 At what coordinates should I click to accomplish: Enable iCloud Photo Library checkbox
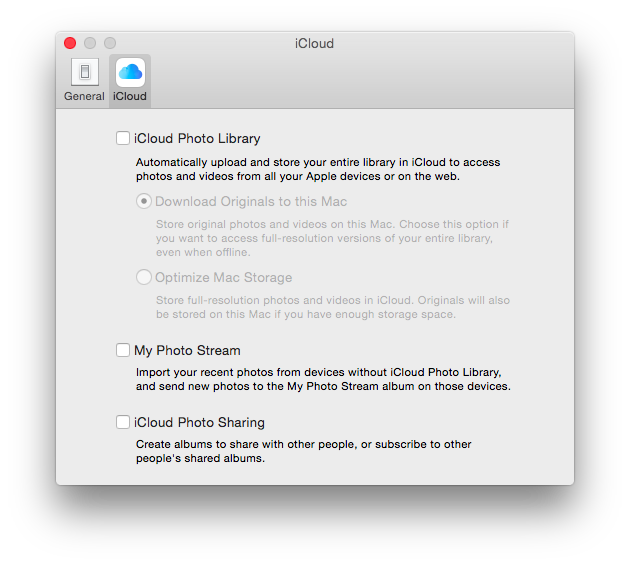click(x=123, y=138)
